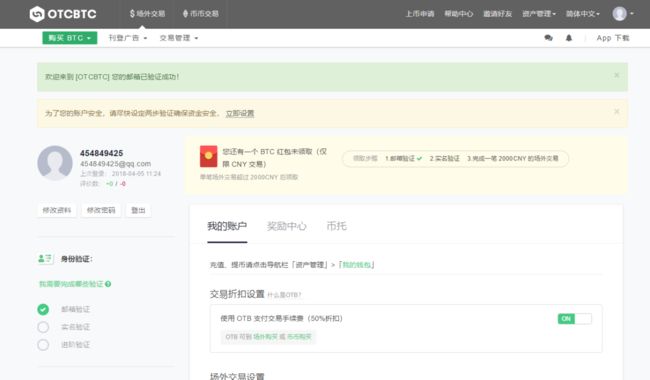Open the 场外交易 OTC trading nav item
Viewport: 650px width, 380px height.
point(147,14)
